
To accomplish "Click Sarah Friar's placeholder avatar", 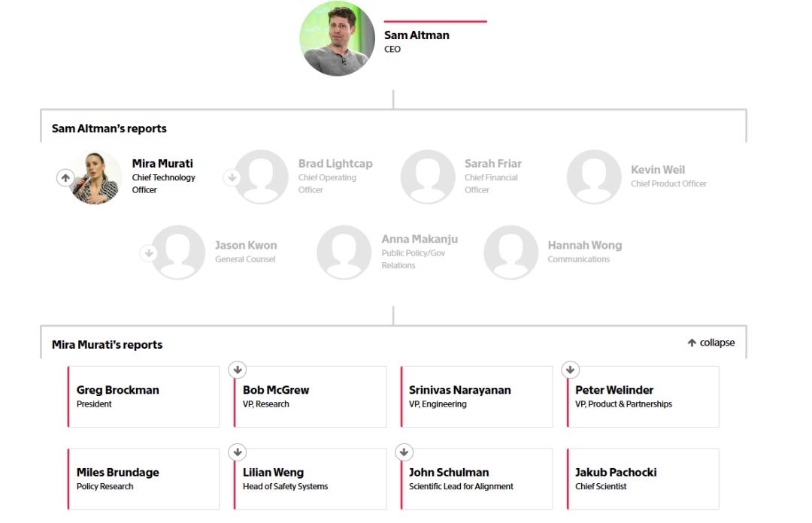I will pos(428,177).
